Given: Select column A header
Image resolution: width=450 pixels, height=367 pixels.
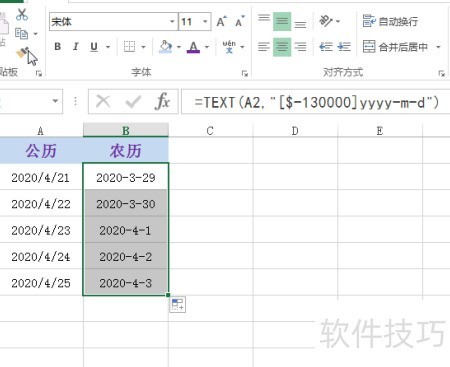Looking at the screenshot, I should click(x=40, y=131).
